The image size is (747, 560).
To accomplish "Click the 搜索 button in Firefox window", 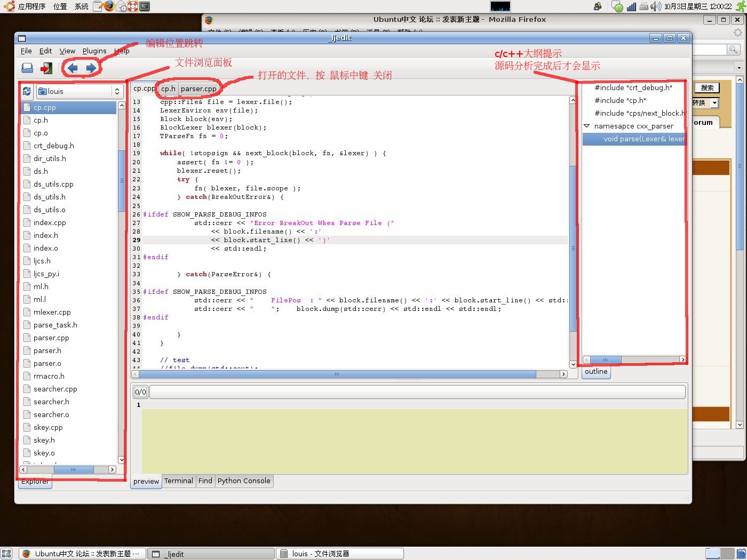I will [707, 87].
